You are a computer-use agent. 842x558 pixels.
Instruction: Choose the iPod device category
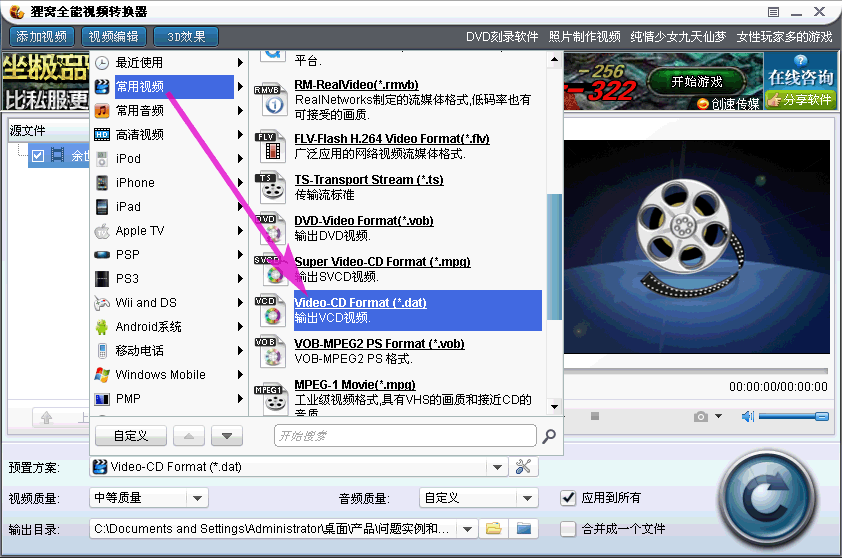[x=169, y=158]
